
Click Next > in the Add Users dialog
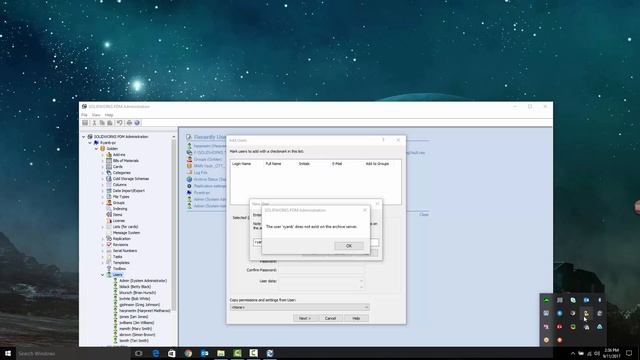(x=305, y=318)
